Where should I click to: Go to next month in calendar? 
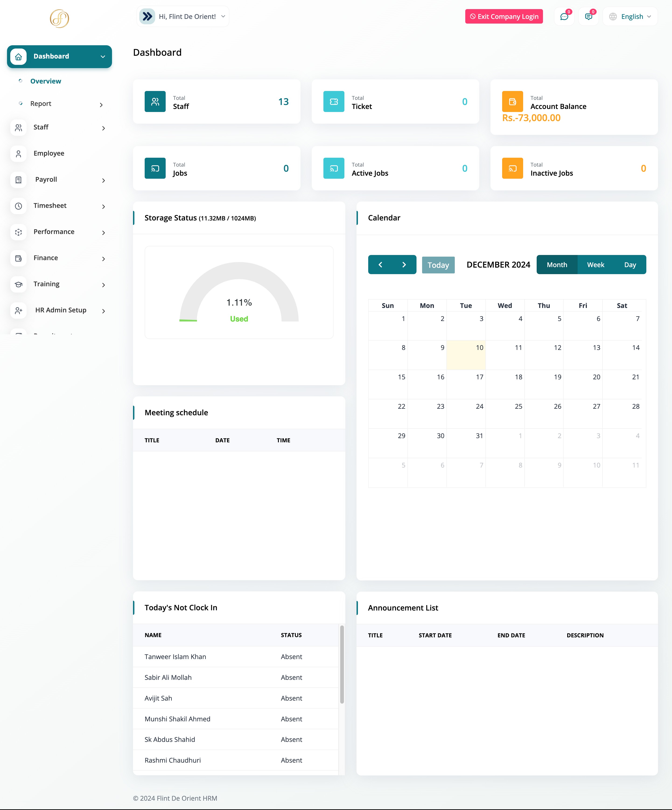pyautogui.click(x=404, y=265)
